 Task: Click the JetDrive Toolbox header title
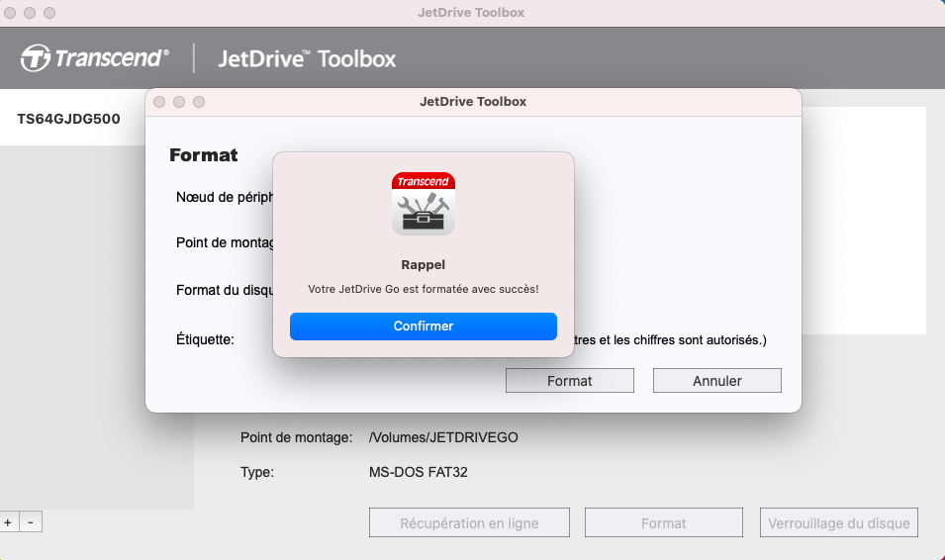coord(307,59)
